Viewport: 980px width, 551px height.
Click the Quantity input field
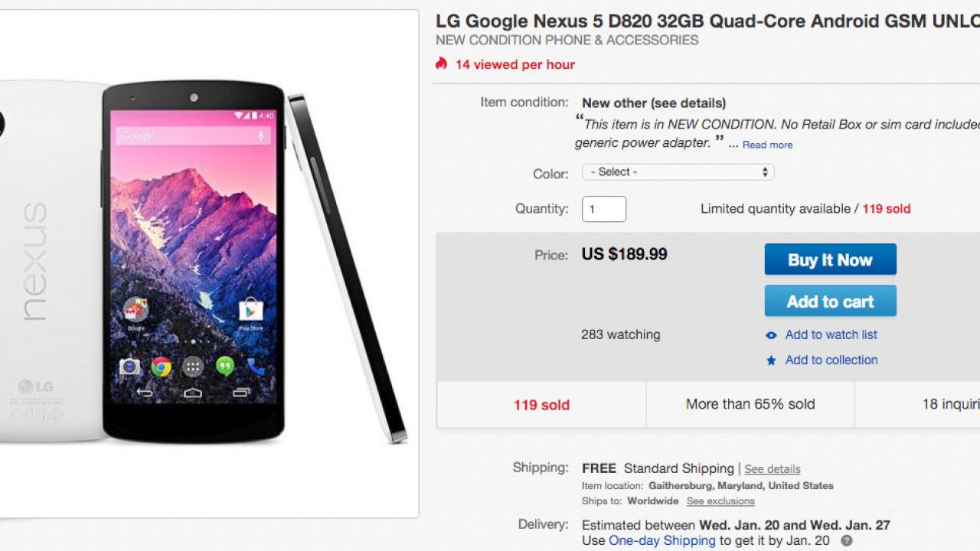pyautogui.click(x=603, y=209)
